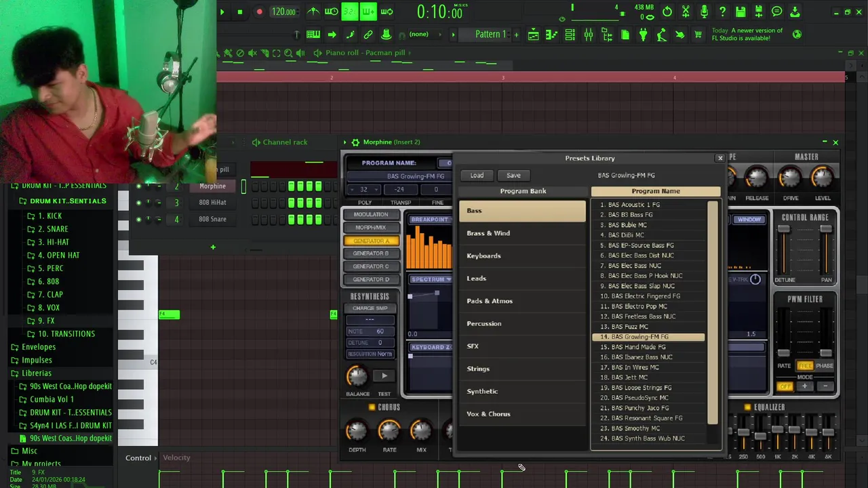This screenshot has height=488, width=868.
Task: Open the help question mark icon
Action: click(722, 12)
